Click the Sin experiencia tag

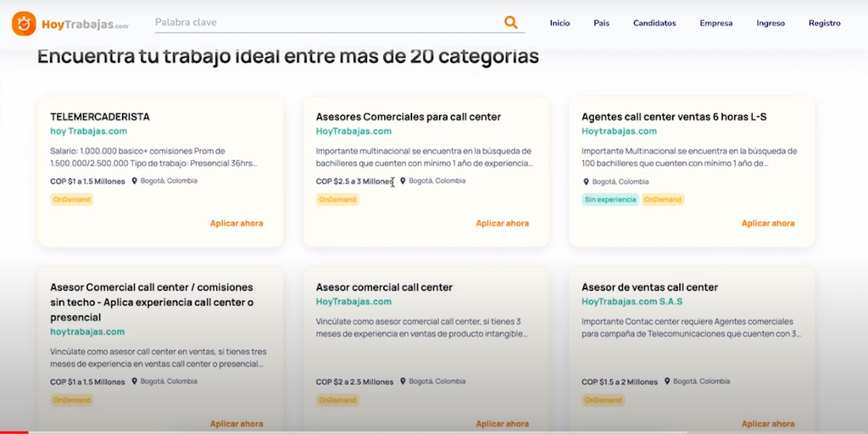(610, 199)
